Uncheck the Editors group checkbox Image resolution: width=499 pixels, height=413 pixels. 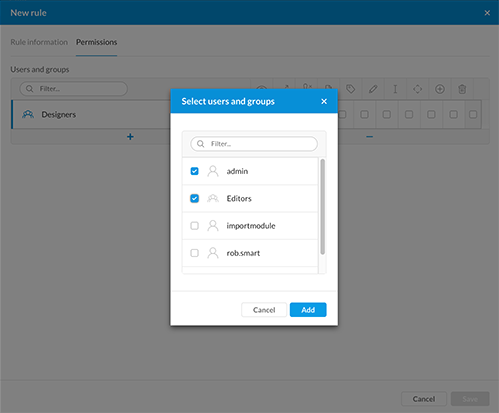tap(194, 199)
